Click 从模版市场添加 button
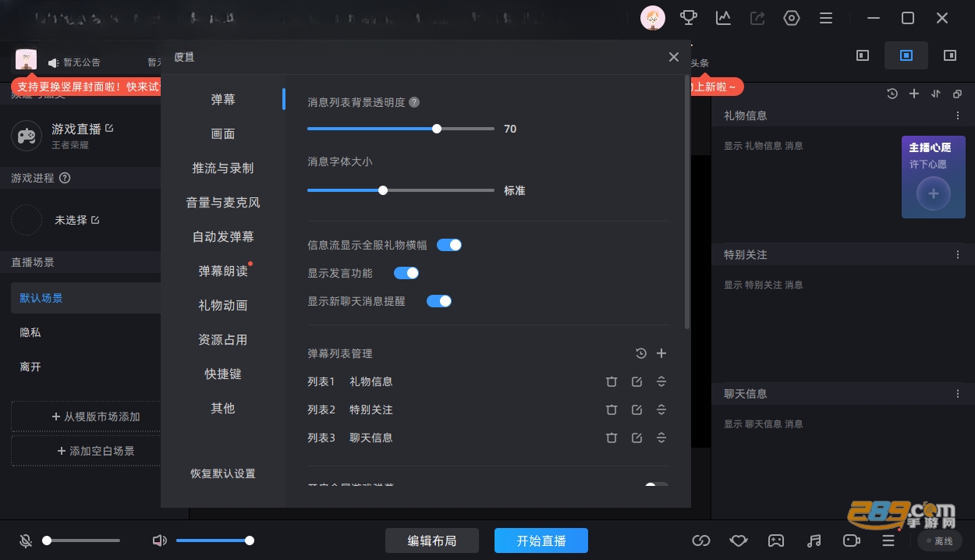The width and height of the screenshot is (975, 560). click(87, 416)
